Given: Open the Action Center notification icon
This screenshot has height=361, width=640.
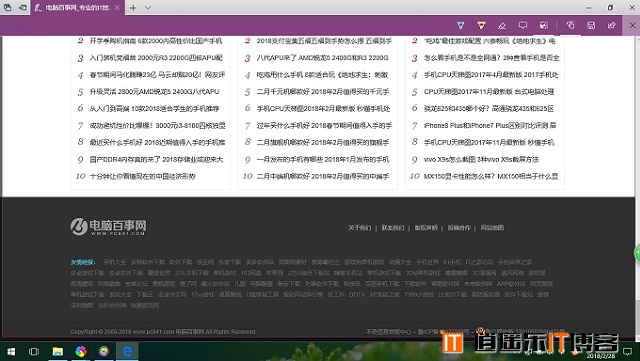Looking at the screenshot, I should [x=627, y=352].
